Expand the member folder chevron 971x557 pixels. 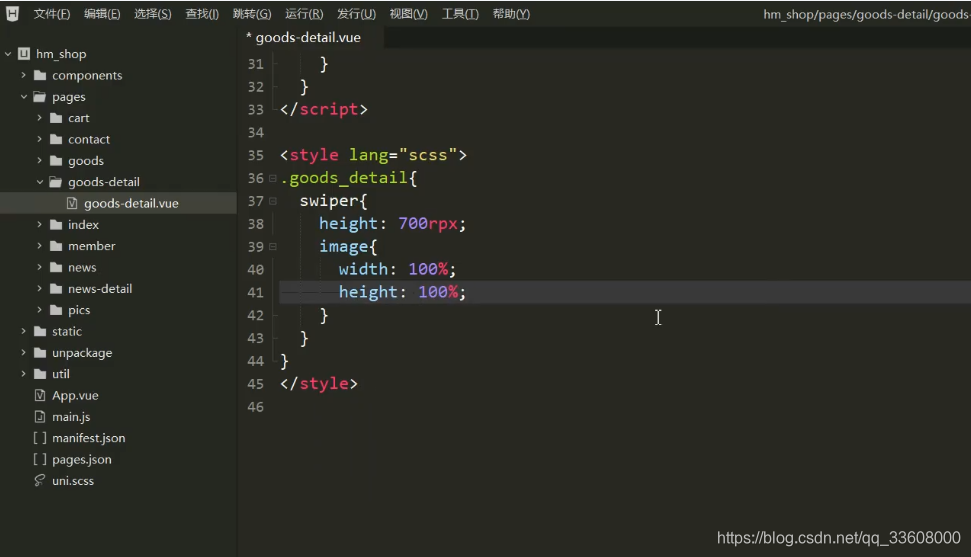[40, 246]
